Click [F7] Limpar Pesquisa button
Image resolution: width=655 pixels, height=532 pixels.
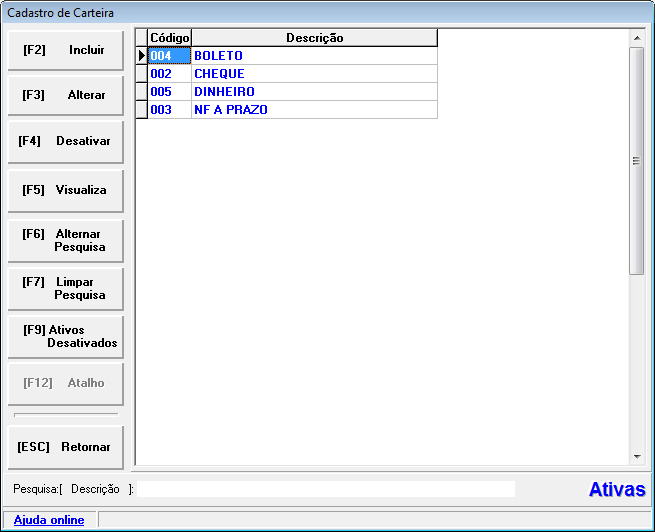pos(65,289)
